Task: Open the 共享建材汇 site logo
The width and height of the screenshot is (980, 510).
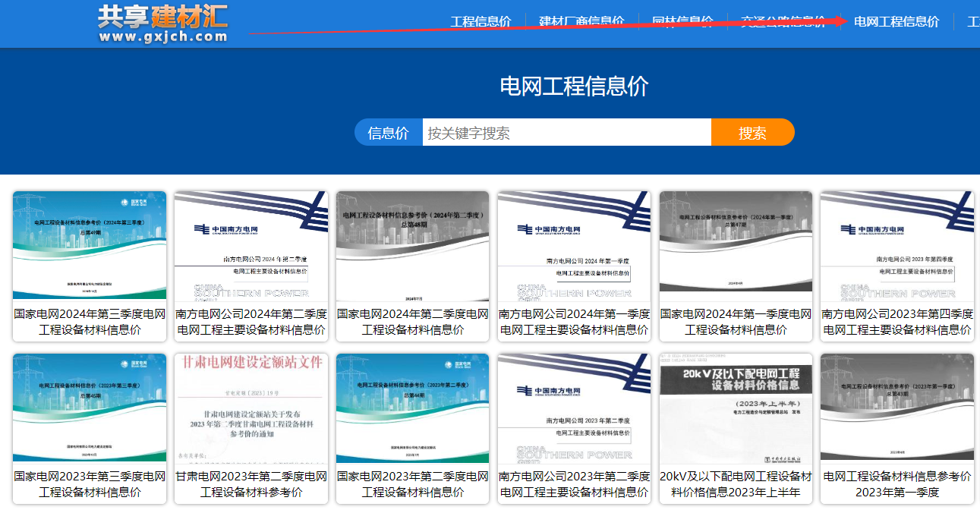Action: tap(162, 24)
